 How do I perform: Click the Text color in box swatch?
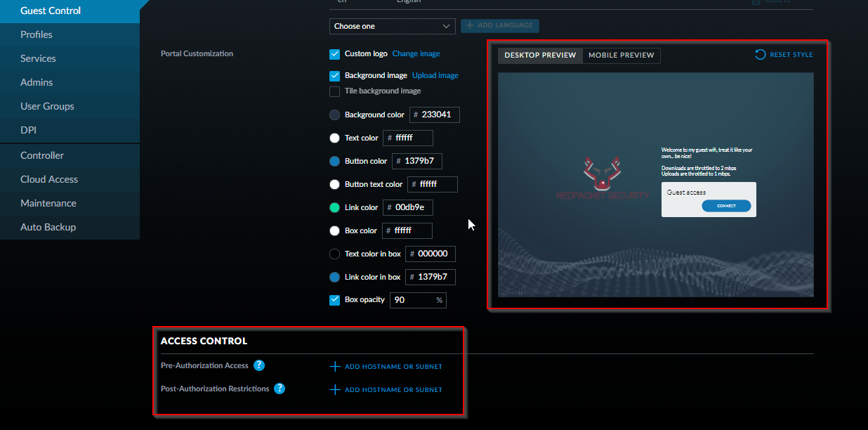335,254
